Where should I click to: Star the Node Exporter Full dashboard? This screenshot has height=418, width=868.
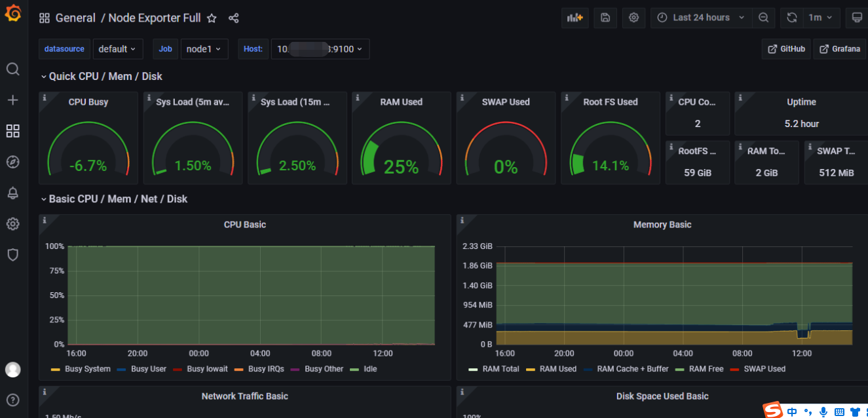click(212, 18)
